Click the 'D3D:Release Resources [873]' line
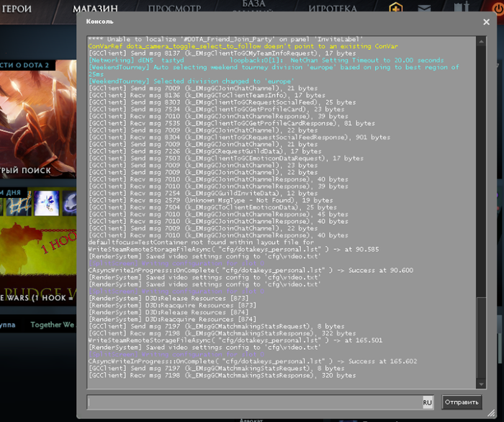Screen dimensions: 504x422 [x=168, y=298]
